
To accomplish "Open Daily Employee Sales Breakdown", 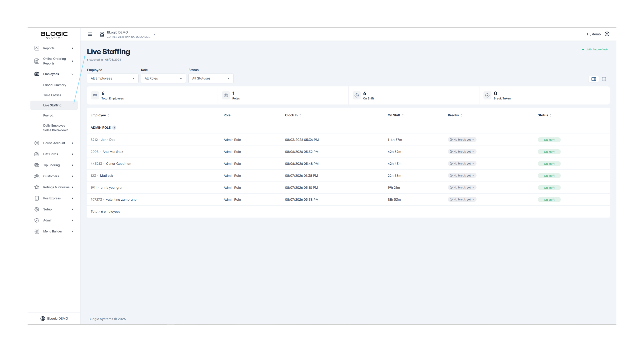I will (56, 128).
